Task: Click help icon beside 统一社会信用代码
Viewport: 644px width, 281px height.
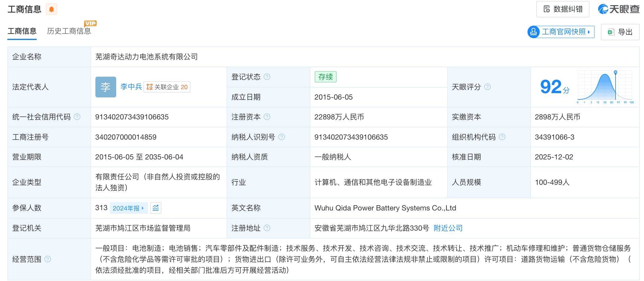Action: click(77, 117)
